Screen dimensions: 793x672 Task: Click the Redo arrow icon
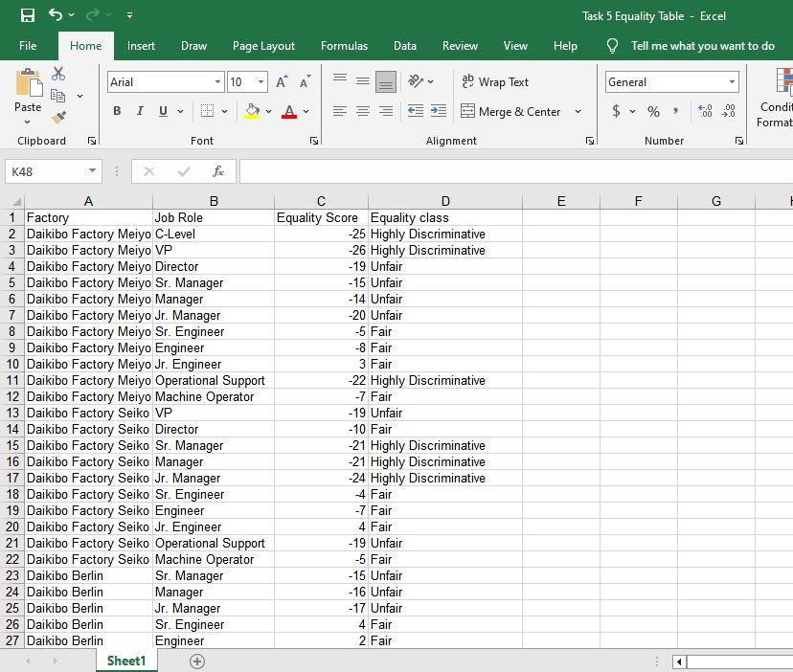point(93,15)
